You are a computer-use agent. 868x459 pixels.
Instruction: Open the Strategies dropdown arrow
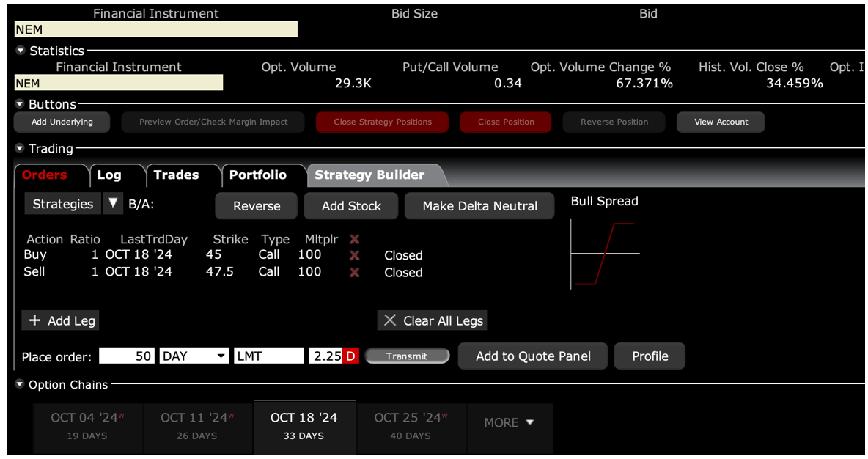point(112,204)
